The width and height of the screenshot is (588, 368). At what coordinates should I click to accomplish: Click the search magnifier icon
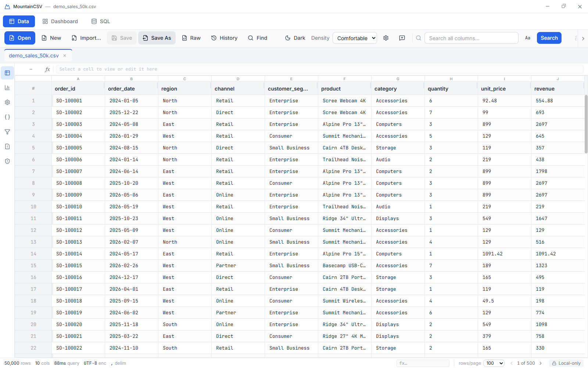(419, 38)
